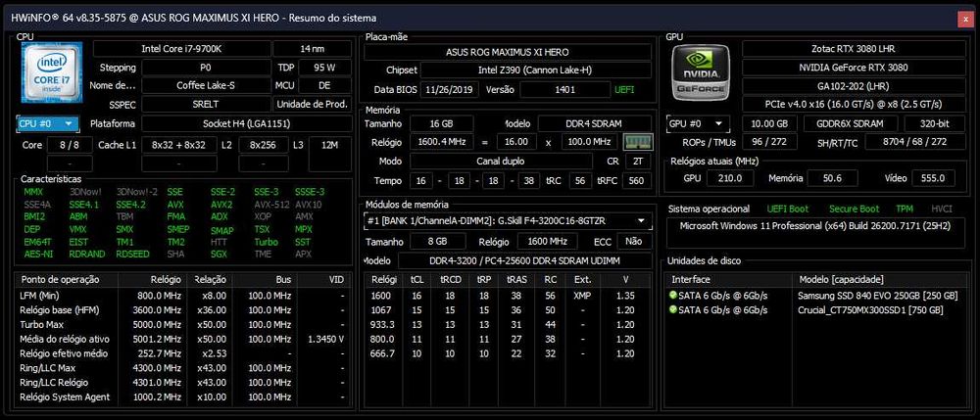Click the tRFC 560 value
The width and height of the screenshot is (980, 420).
click(x=637, y=181)
